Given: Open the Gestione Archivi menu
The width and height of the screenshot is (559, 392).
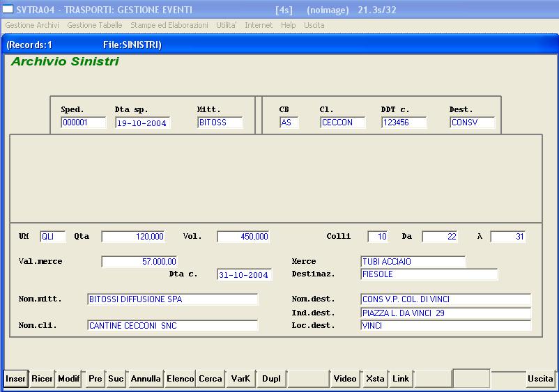Looking at the screenshot, I should click(x=32, y=25).
